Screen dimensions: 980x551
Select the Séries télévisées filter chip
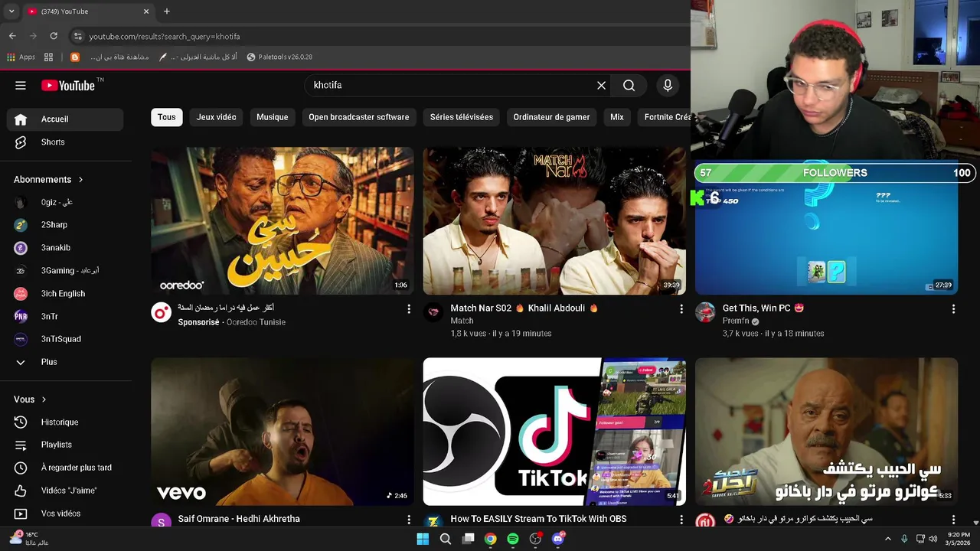pos(462,117)
